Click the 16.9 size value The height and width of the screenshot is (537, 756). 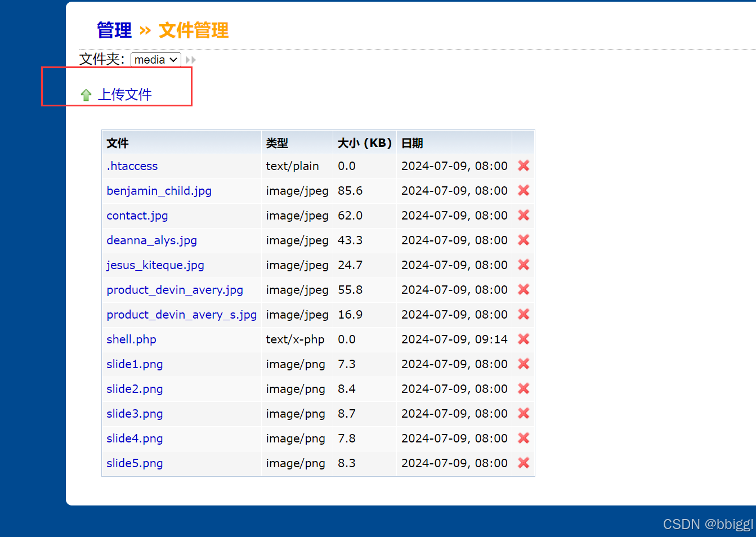[x=350, y=315]
